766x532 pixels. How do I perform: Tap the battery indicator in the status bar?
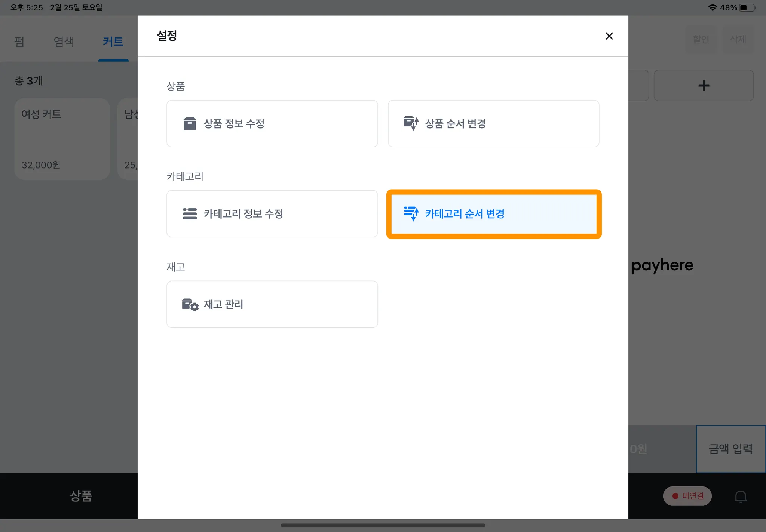coord(747,7)
